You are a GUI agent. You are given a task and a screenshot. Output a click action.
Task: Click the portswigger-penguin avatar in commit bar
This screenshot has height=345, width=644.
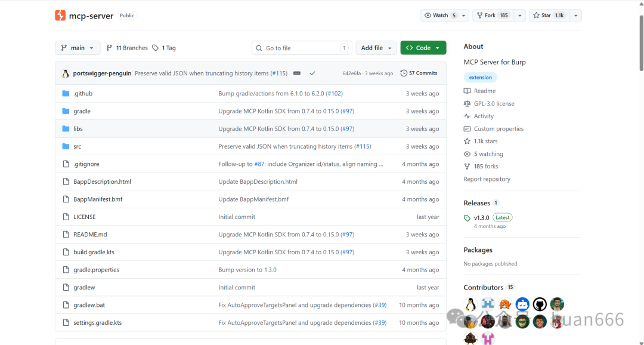pyautogui.click(x=66, y=73)
